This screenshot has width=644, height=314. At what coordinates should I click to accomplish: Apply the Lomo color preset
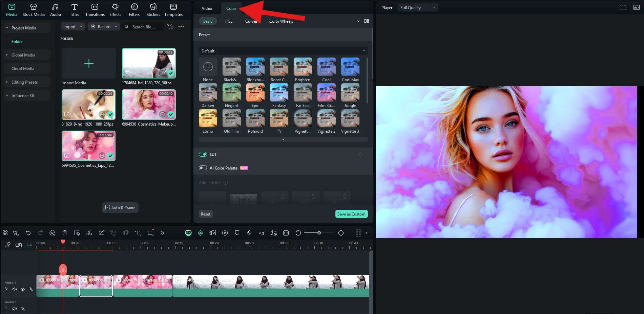208,121
